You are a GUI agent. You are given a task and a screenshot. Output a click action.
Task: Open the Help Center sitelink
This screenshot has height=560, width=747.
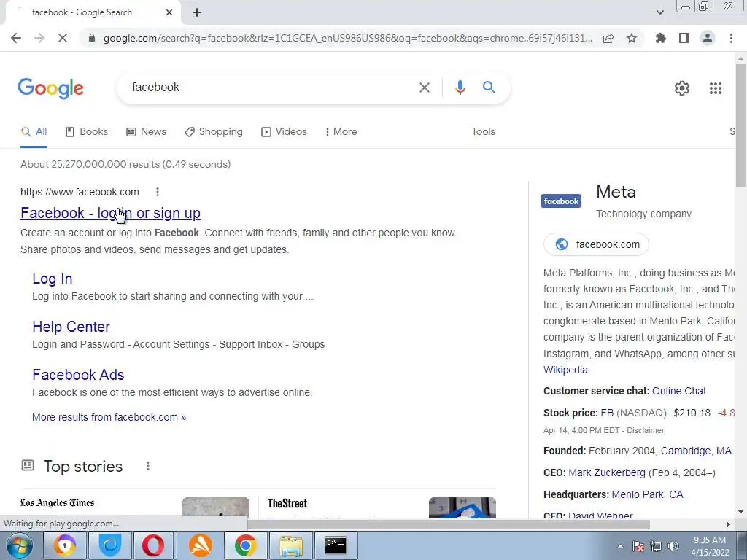(x=71, y=327)
